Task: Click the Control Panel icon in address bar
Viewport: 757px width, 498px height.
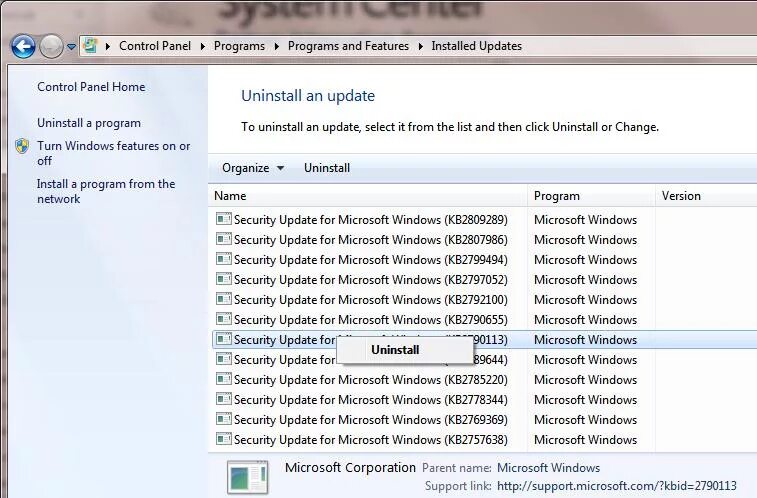Action: (90, 46)
